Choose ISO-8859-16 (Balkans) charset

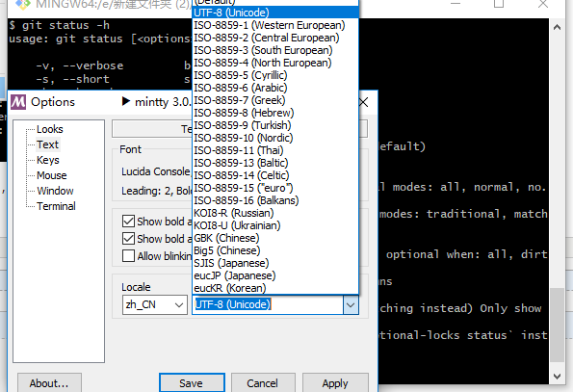275,200
